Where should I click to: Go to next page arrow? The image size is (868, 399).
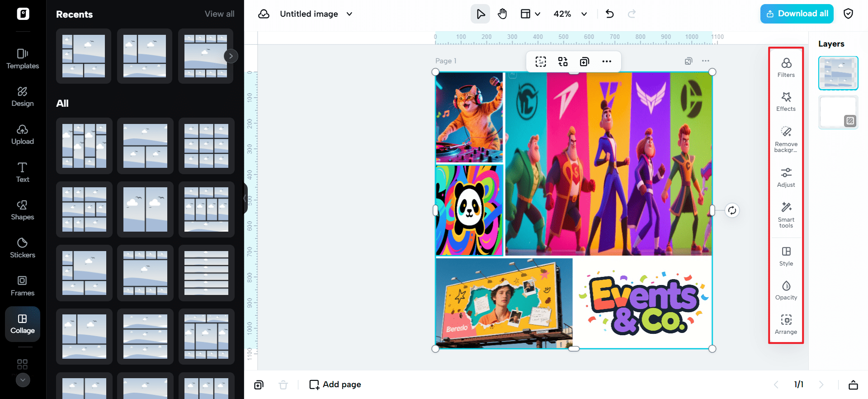pyautogui.click(x=821, y=385)
